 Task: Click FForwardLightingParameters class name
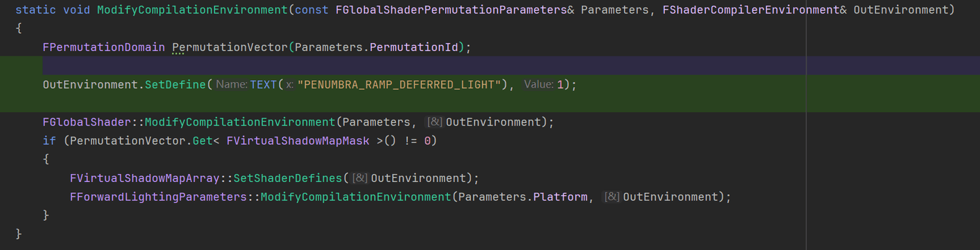click(158, 197)
